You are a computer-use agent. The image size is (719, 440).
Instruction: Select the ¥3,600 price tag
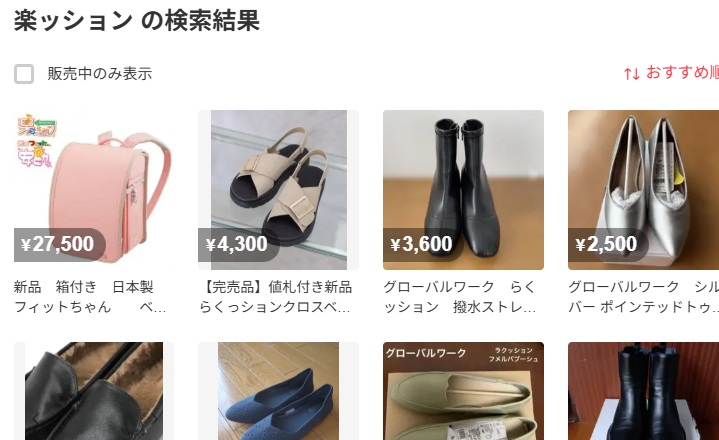[423, 245]
